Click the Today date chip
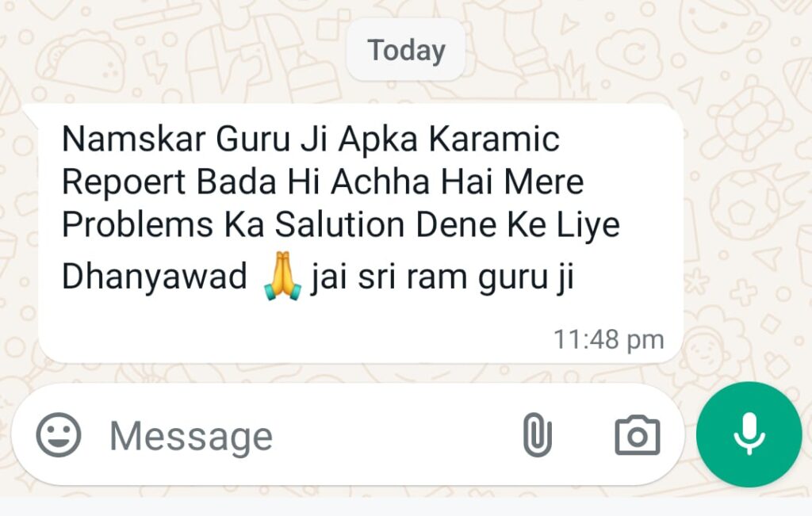The image size is (812, 516). [406, 50]
